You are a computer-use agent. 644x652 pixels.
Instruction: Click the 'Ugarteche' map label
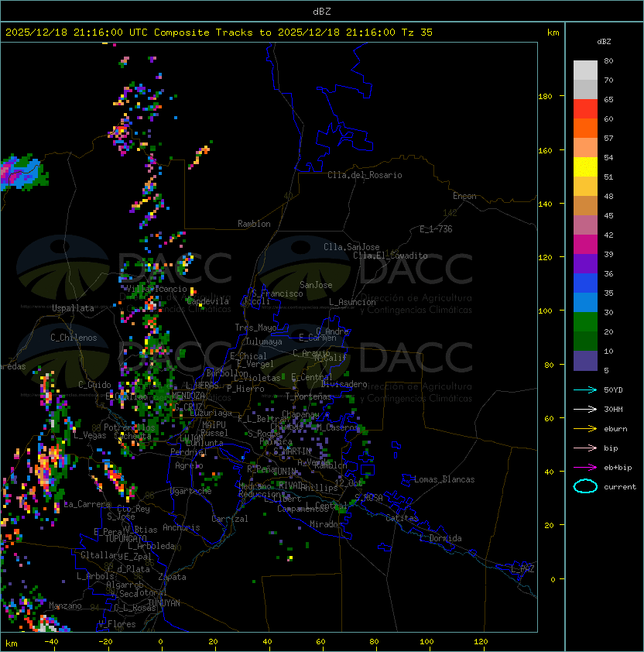click(x=191, y=491)
